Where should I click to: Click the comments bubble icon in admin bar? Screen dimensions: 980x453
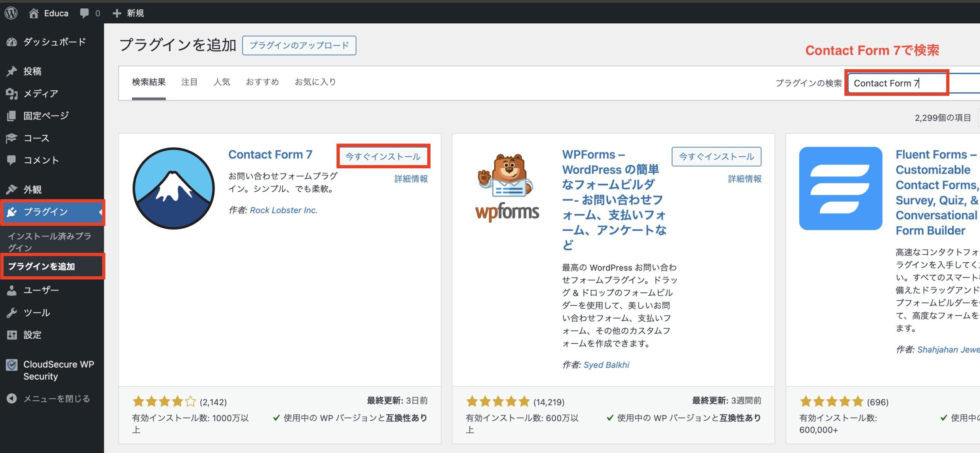pos(84,13)
